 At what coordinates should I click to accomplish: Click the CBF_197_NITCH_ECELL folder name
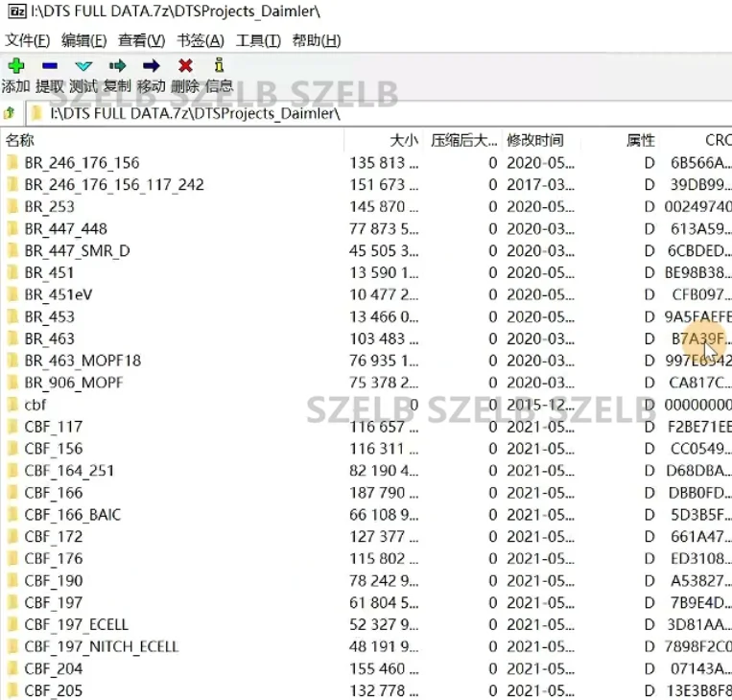click(x=102, y=646)
